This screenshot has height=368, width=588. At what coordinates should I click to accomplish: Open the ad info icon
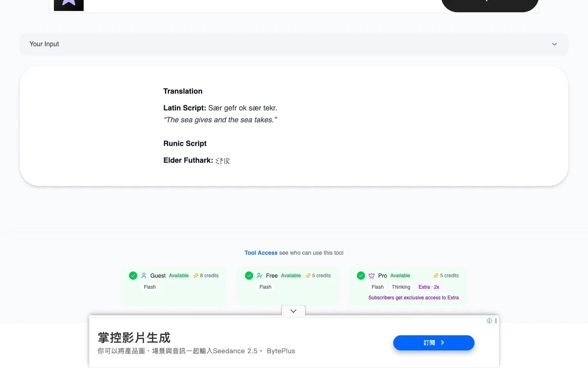coord(489,321)
